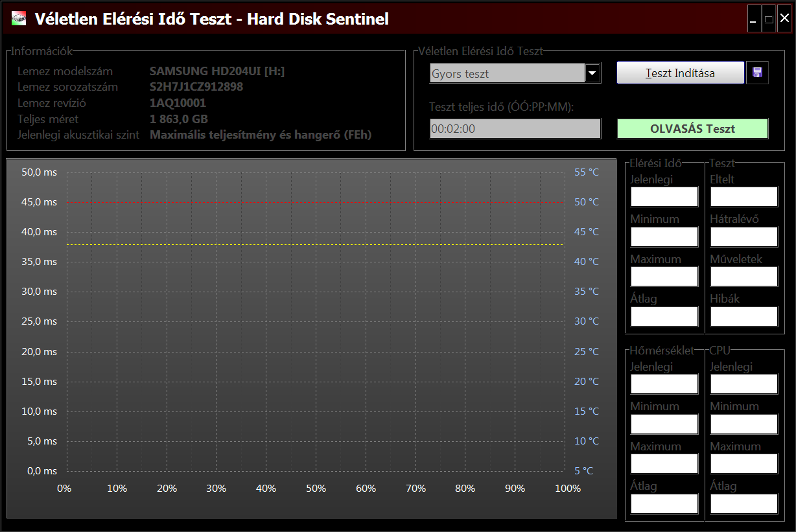Click the 00:02:00 test duration field
This screenshot has width=796, height=532.
point(515,128)
